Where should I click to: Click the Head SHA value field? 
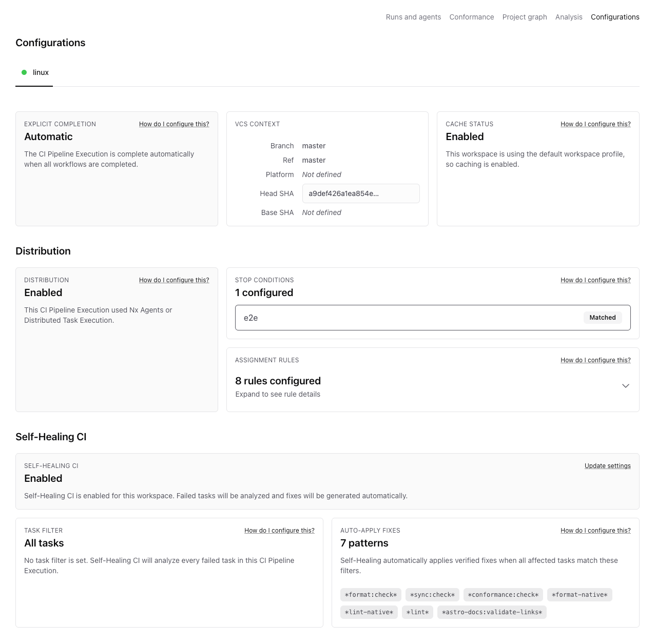tap(360, 193)
